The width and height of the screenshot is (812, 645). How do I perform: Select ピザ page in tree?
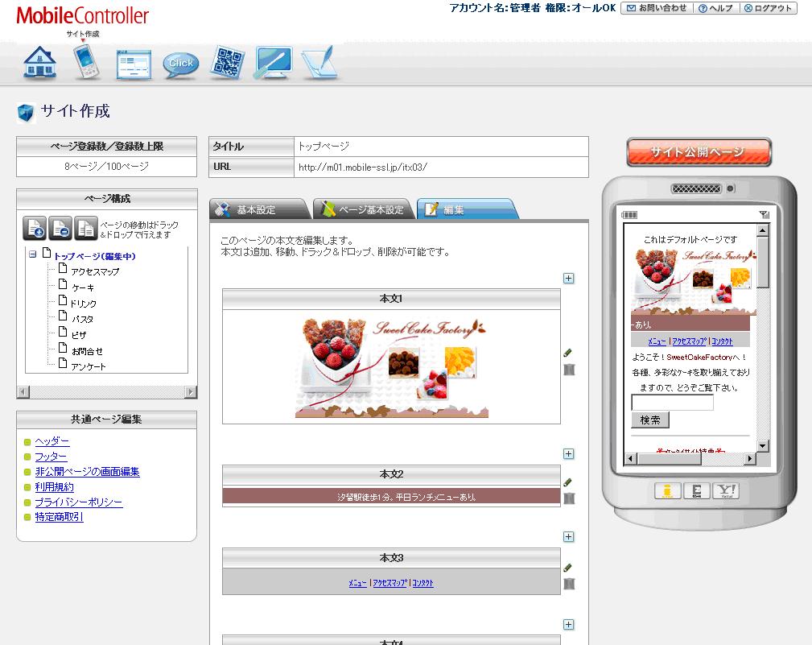coord(79,335)
